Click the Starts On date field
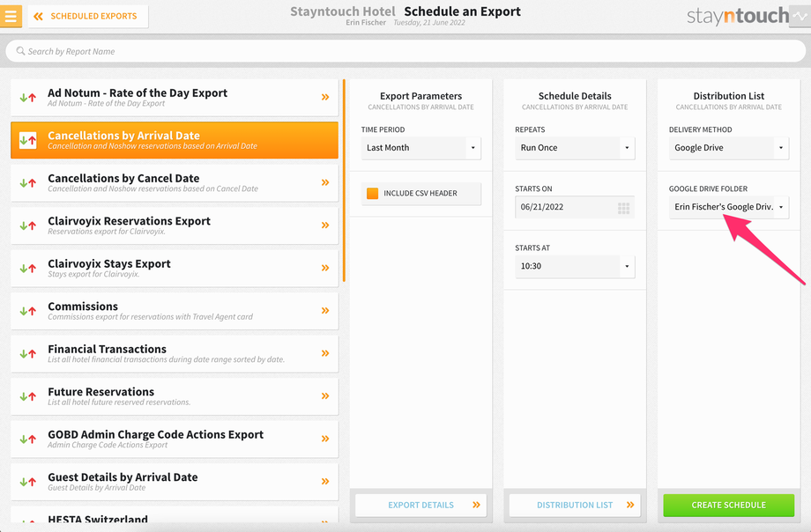The image size is (811, 532). pos(575,207)
